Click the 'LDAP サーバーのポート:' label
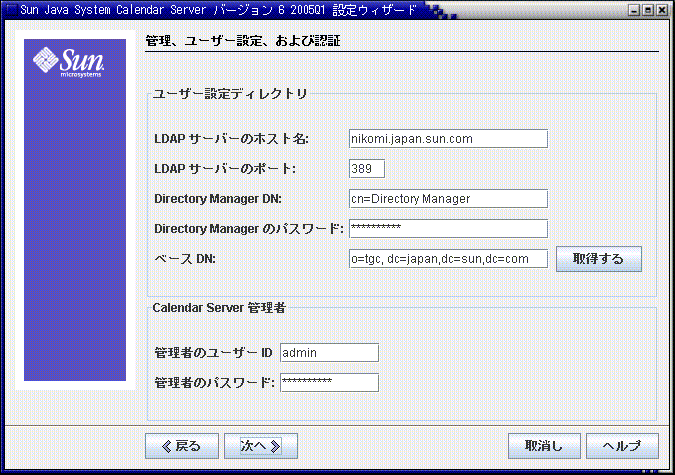This screenshot has height=475, width=675. (x=225, y=169)
